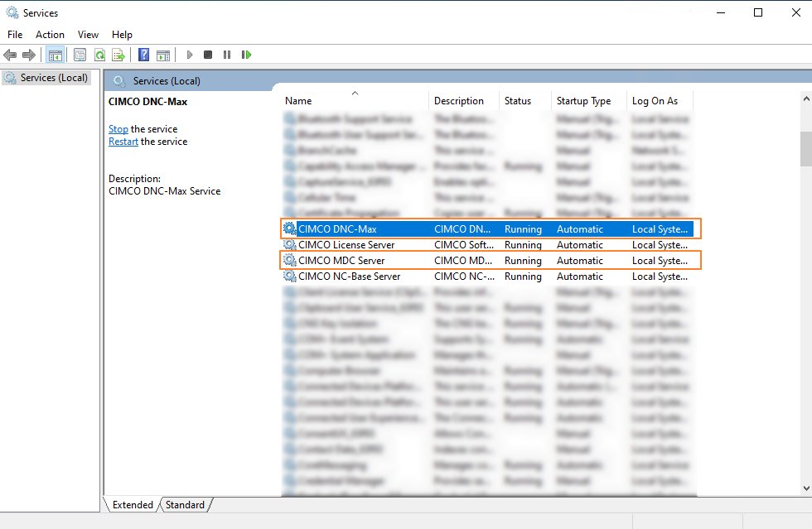Click the vertical scrollbar thumb of services list

[x=805, y=149]
